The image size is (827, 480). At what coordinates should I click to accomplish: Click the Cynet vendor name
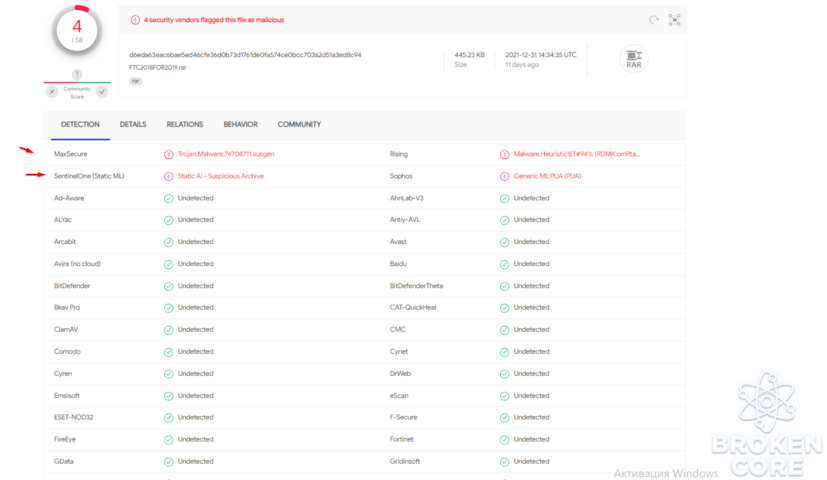click(x=399, y=351)
